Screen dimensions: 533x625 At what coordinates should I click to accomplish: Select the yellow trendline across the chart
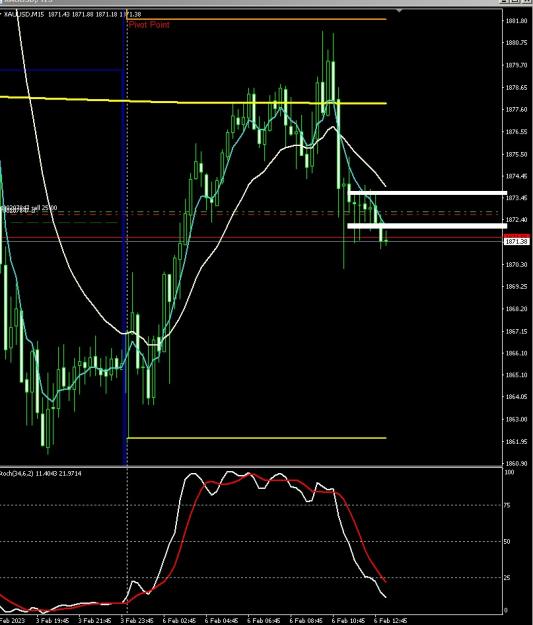[193, 100]
